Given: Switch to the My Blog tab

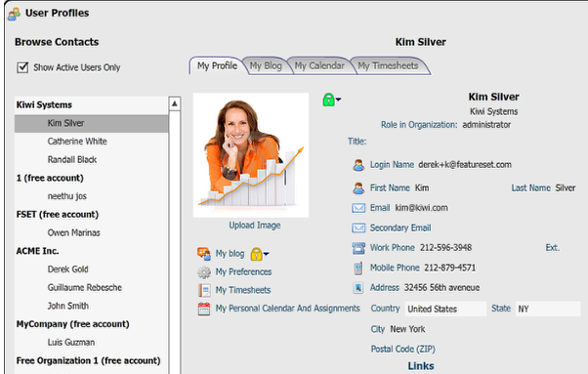Looking at the screenshot, I should pos(266,66).
